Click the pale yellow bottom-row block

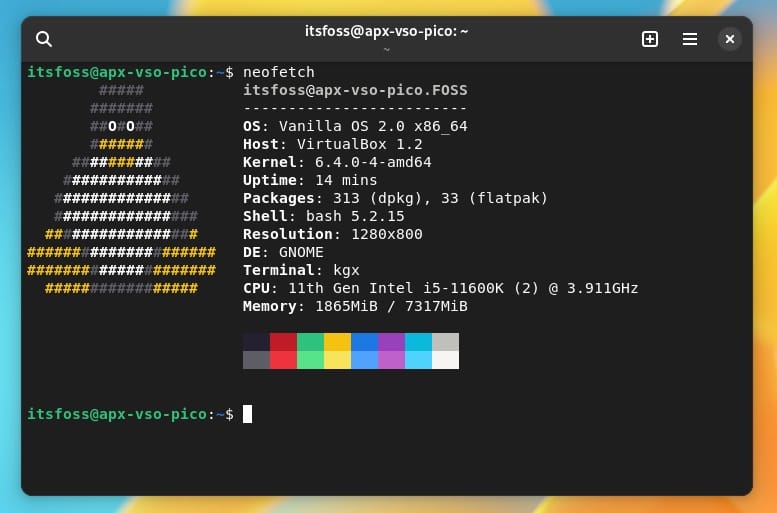[337, 360]
